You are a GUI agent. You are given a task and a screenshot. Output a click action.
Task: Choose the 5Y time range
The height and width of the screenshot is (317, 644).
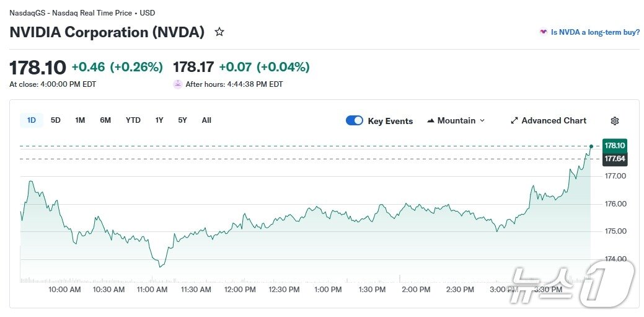(182, 120)
